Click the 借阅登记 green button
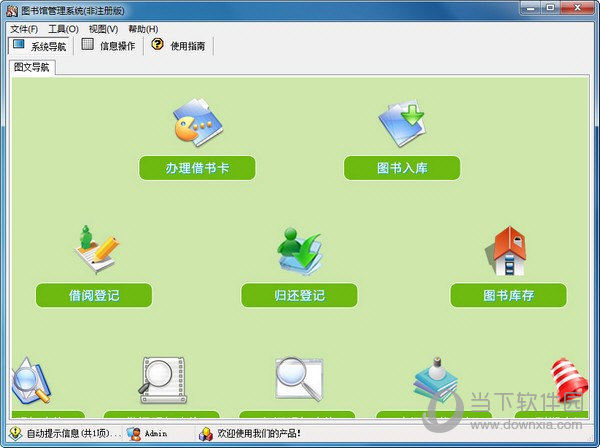The width and height of the screenshot is (600, 448). pos(94,295)
